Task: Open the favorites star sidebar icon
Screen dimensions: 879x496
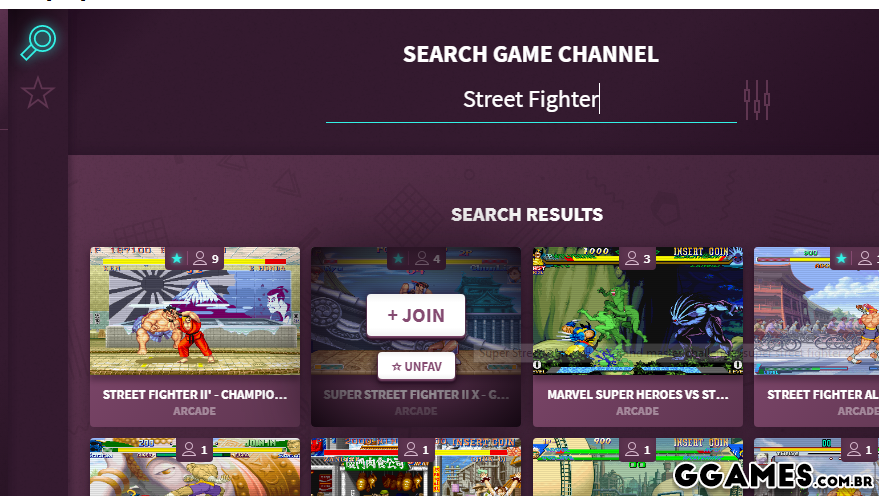Action: (38, 93)
